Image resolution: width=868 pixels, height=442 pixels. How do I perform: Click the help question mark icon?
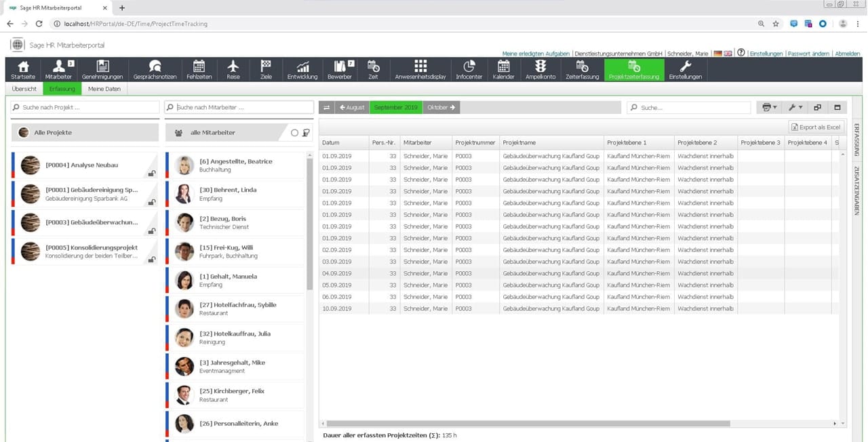tap(741, 53)
